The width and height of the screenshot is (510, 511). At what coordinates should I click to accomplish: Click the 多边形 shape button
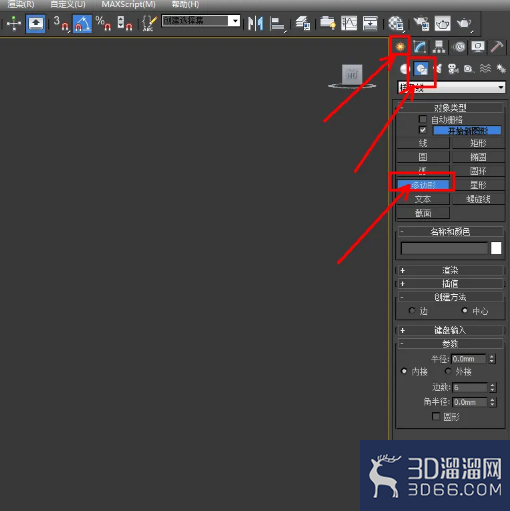pyautogui.click(x=423, y=185)
